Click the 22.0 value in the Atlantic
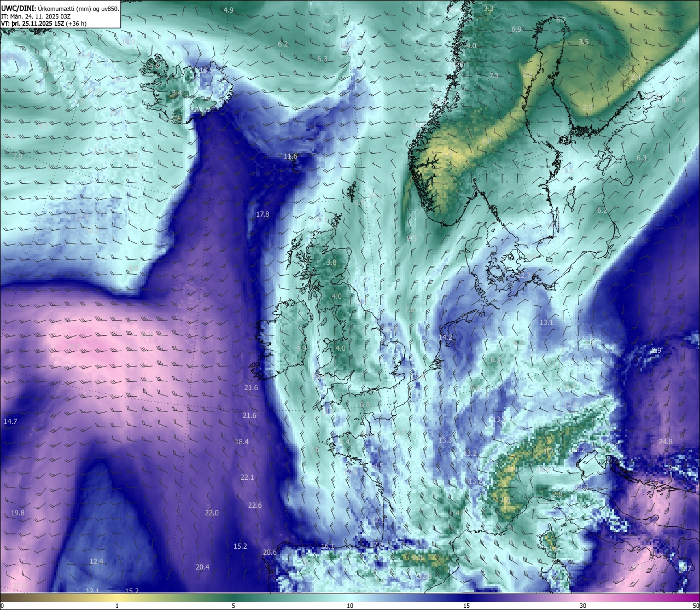Screen dimensions: 700x610 click(x=212, y=513)
